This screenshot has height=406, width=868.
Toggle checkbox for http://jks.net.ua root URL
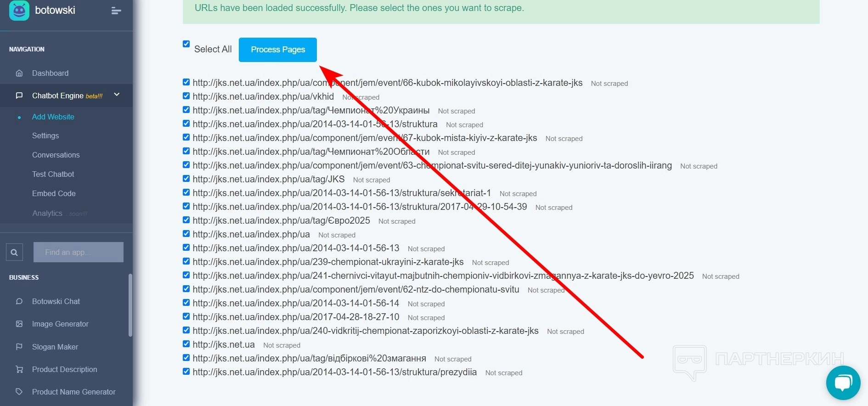click(186, 344)
